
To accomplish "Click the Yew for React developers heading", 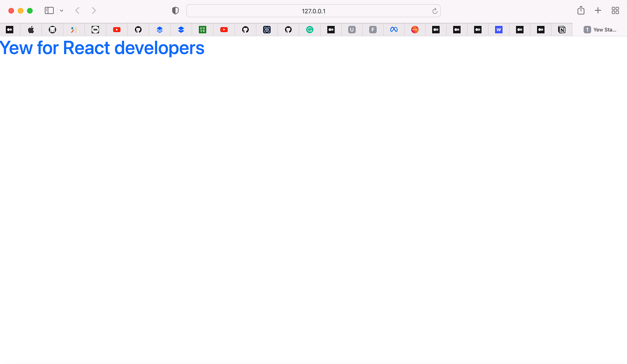I will tap(102, 48).
